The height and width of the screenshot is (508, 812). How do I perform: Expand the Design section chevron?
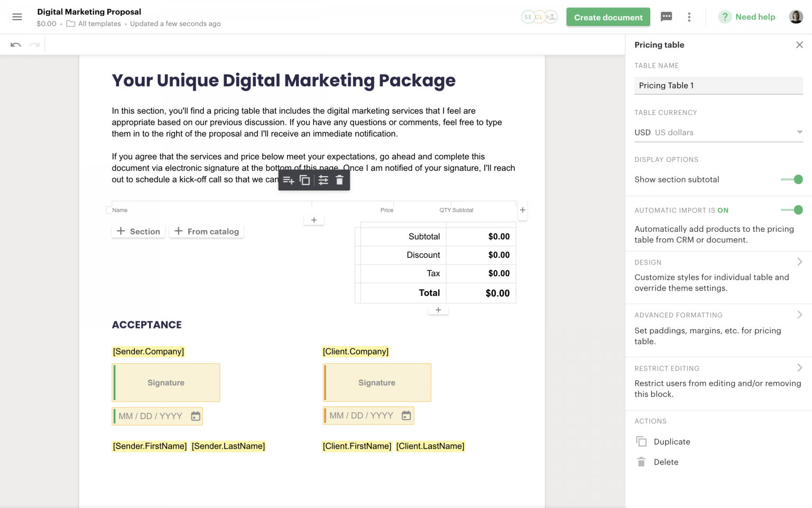[x=799, y=261]
